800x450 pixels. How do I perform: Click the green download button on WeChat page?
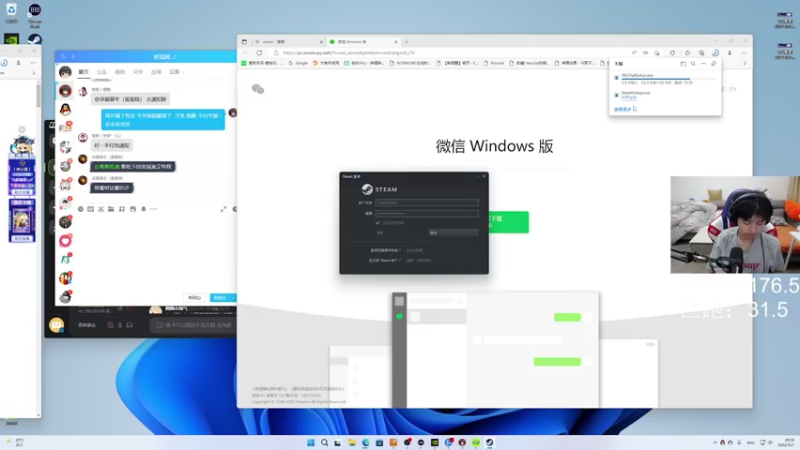click(509, 222)
